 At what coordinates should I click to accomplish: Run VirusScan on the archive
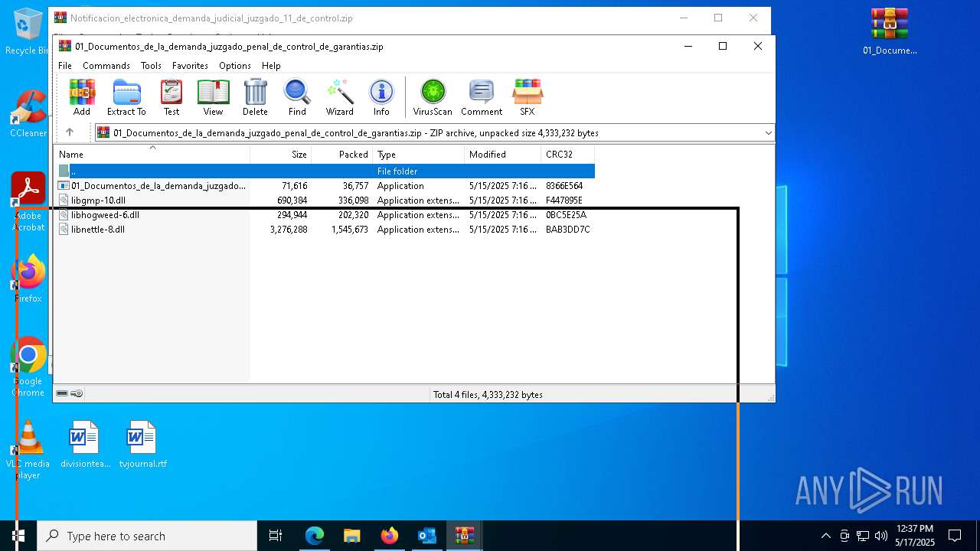433,97
